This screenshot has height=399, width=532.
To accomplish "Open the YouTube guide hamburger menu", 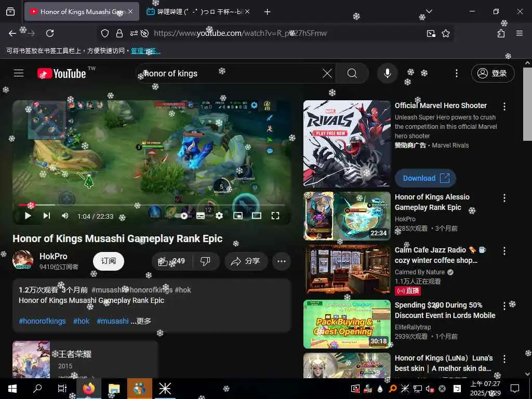I will 19,73.
